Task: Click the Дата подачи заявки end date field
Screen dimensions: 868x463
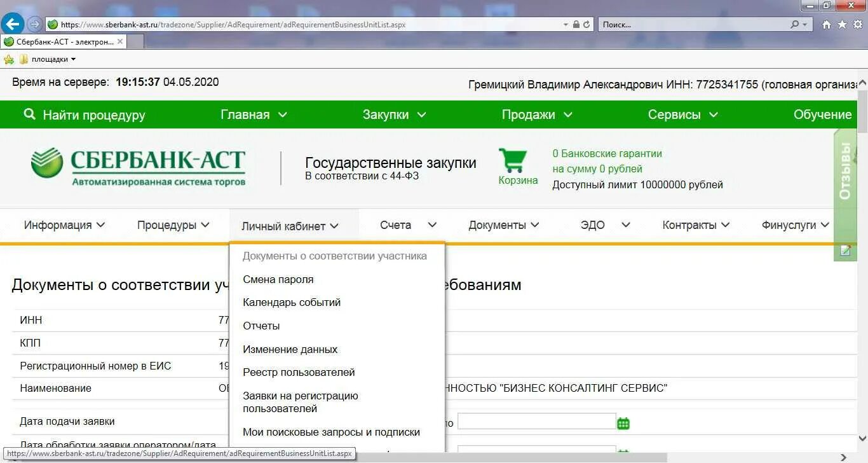Action: (x=536, y=422)
